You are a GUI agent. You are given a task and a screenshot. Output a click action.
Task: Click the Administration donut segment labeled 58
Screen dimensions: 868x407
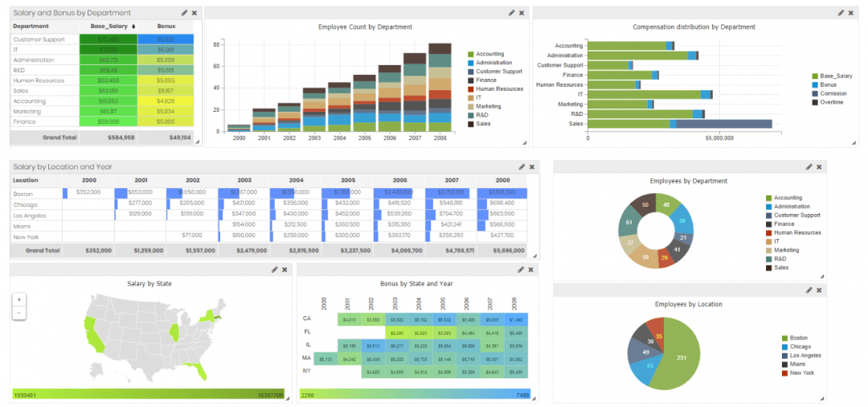click(x=682, y=220)
